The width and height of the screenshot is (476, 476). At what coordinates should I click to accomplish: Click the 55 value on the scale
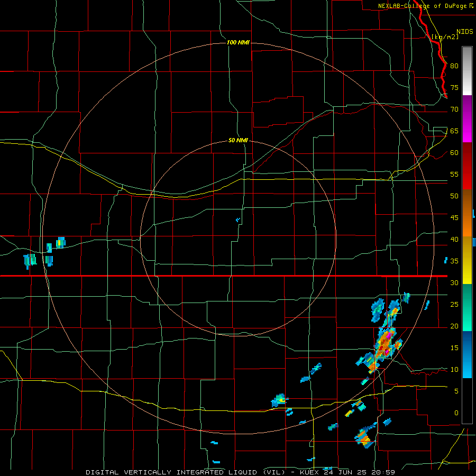(454, 174)
